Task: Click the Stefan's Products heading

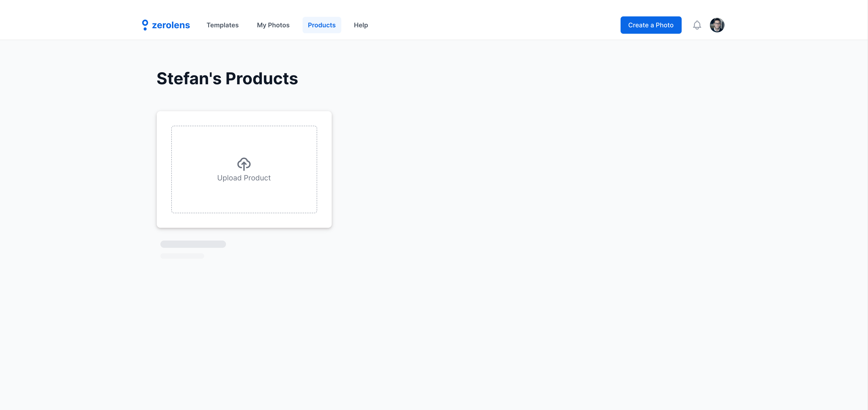Action: [x=227, y=79]
